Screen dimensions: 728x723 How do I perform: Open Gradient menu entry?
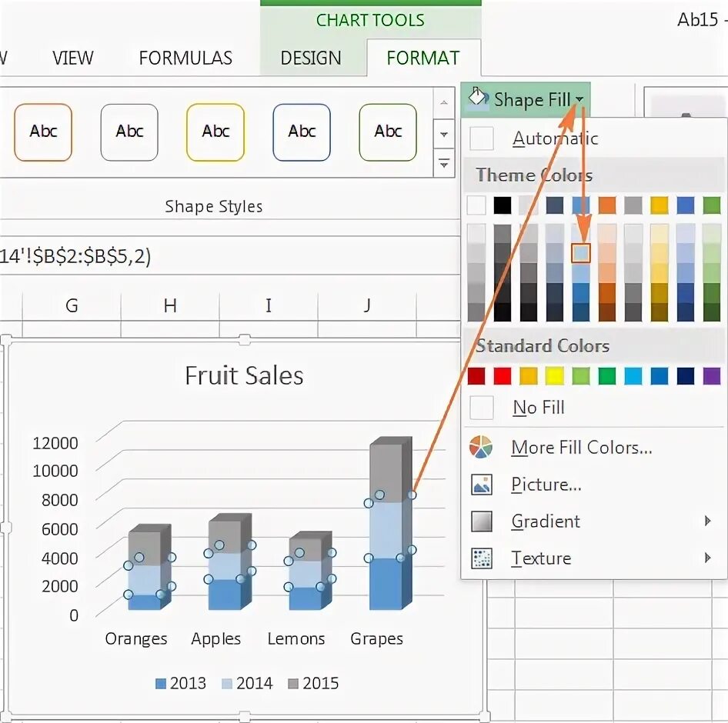coord(594,521)
